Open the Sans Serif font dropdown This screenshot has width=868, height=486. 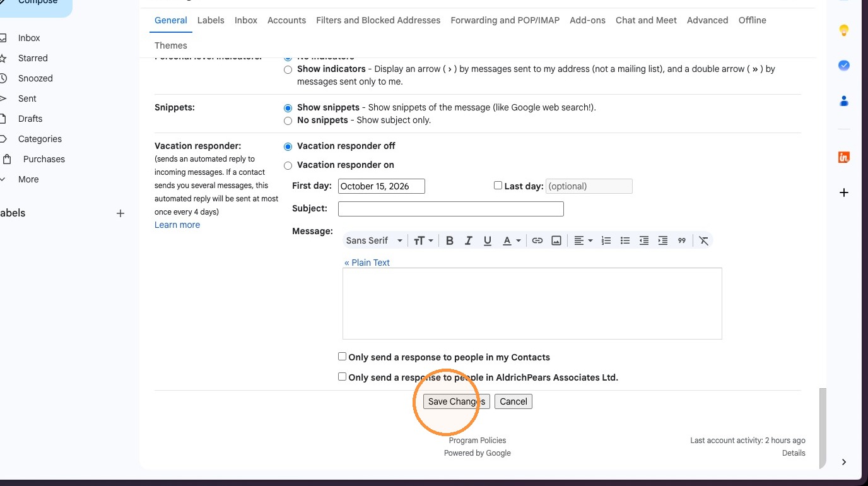(x=374, y=240)
